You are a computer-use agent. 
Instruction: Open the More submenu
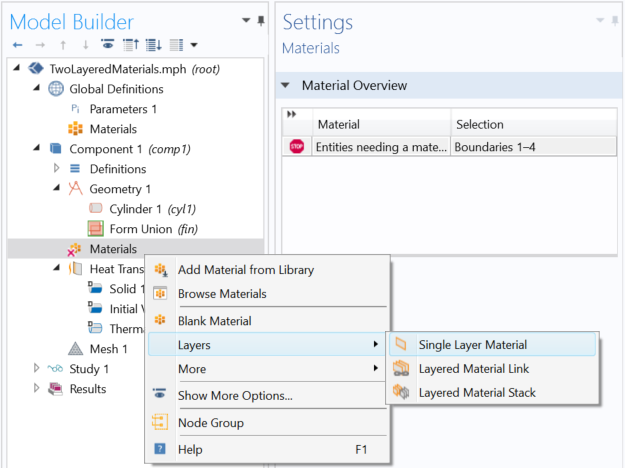click(x=267, y=369)
